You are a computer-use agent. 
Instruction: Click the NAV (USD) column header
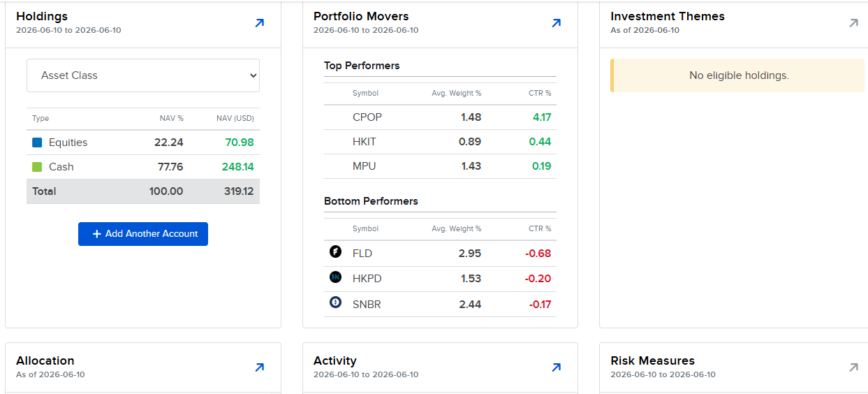[x=235, y=119]
